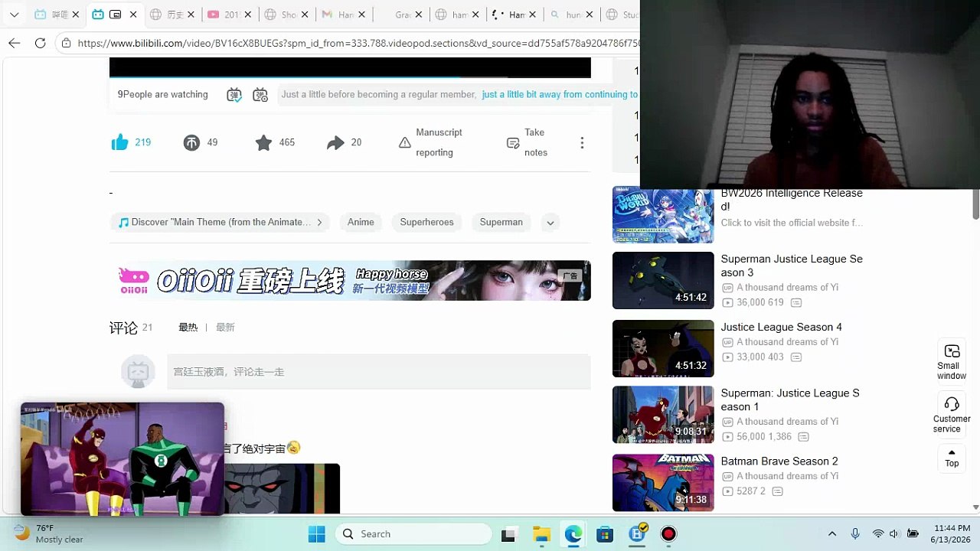Open Microsoft Store taskbar icon

click(x=605, y=534)
